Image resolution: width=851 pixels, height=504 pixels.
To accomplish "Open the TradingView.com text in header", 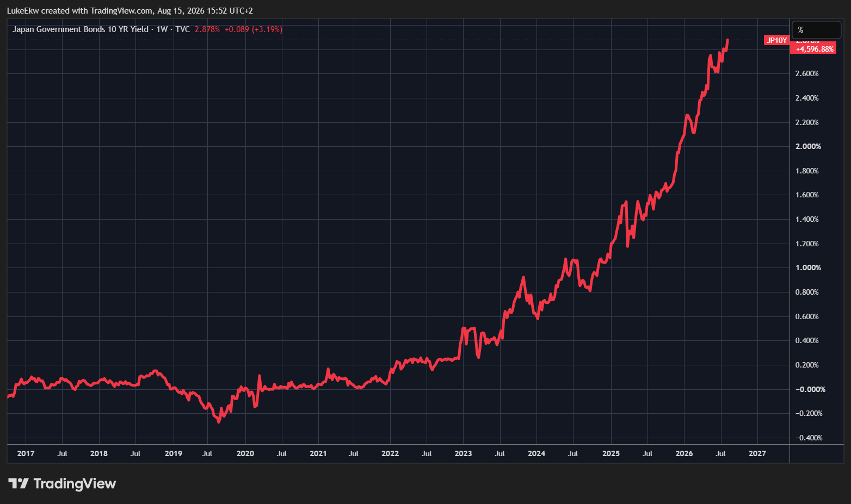I will click(x=121, y=11).
